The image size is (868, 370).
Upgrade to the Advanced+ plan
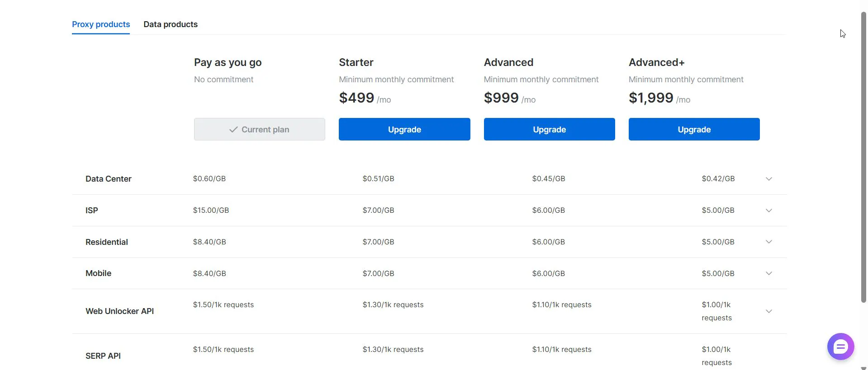pos(694,129)
